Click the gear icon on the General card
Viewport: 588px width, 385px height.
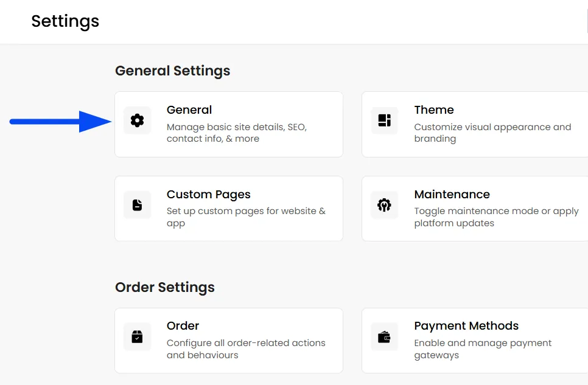[x=137, y=120]
